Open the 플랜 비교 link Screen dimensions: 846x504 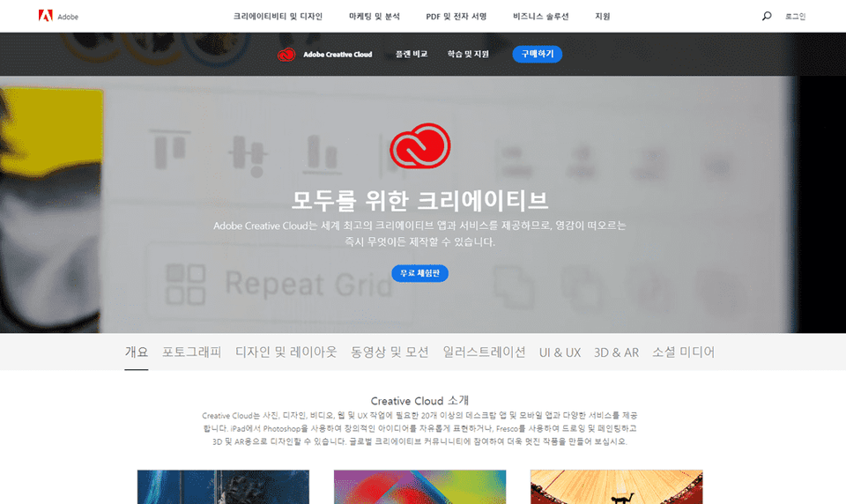(x=412, y=54)
